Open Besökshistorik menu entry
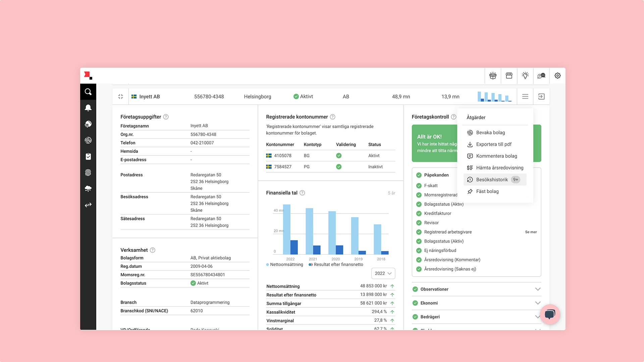The height and width of the screenshot is (362, 644). click(495, 180)
